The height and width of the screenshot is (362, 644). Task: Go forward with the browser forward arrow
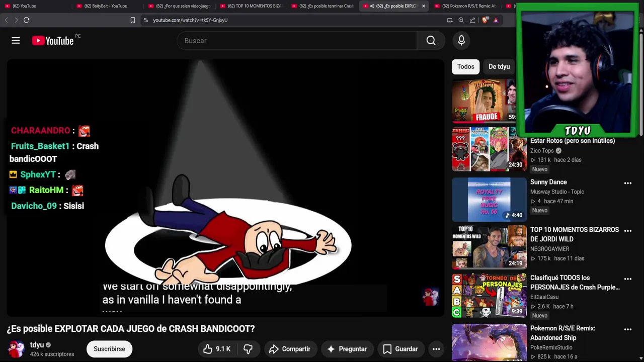click(x=16, y=20)
